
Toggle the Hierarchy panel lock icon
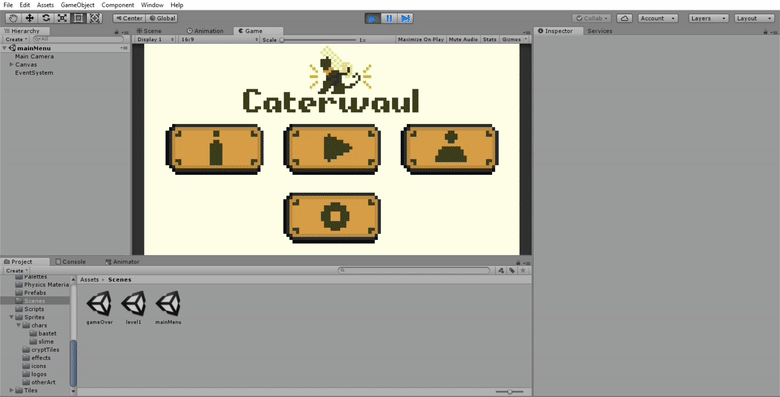(117, 31)
